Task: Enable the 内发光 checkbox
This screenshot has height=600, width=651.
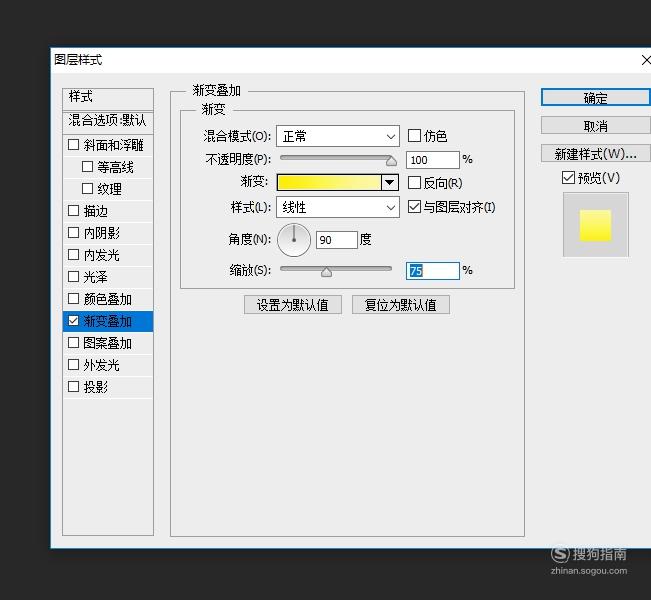Action: pos(73,255)
